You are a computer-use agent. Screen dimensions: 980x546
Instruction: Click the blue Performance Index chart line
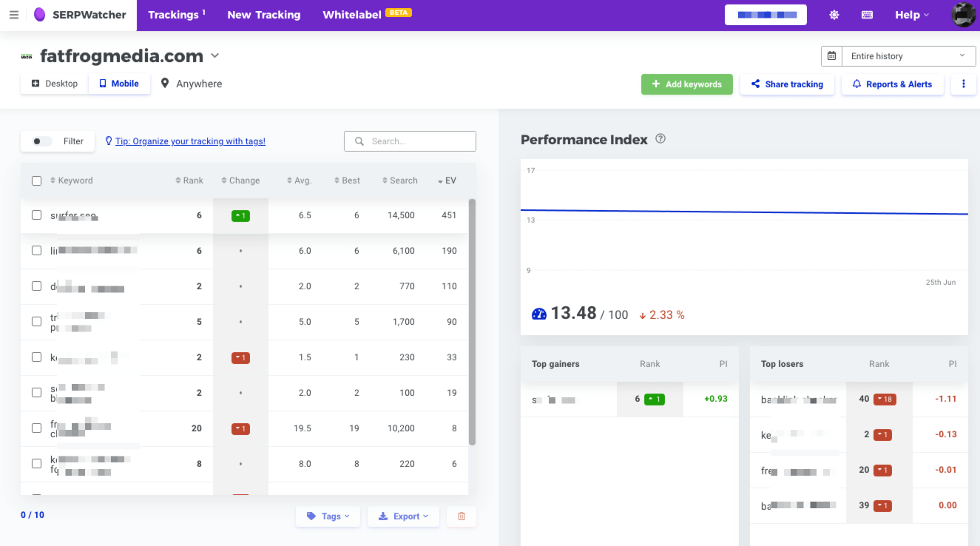(x=744, y=212)
